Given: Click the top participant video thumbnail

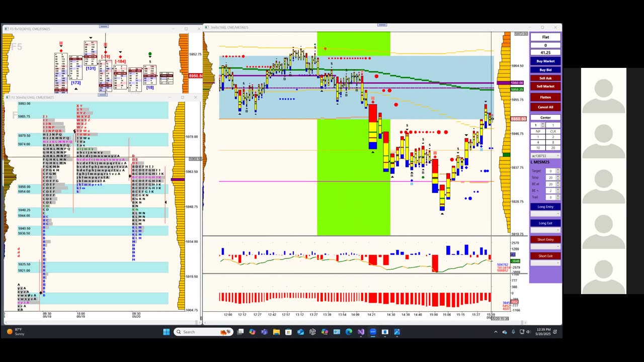Looking at the screenshot, I should tap(604, 90).
